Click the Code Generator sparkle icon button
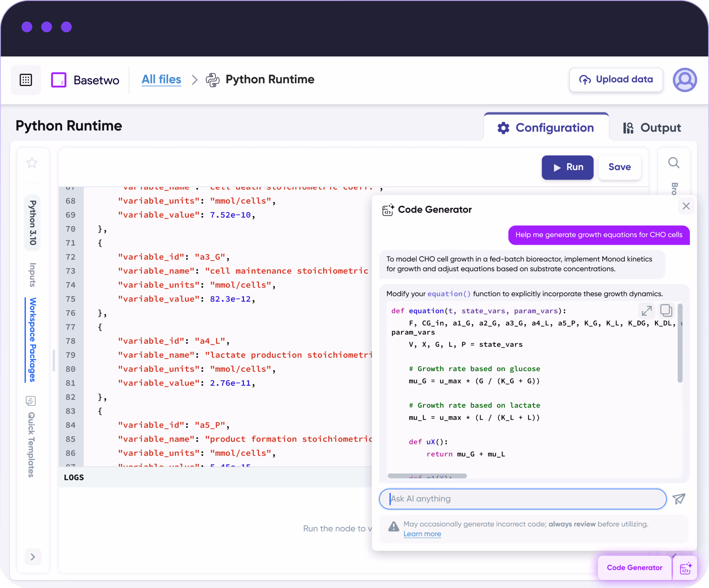Screen dimensions: 709x588 click(x=685, y=568)
